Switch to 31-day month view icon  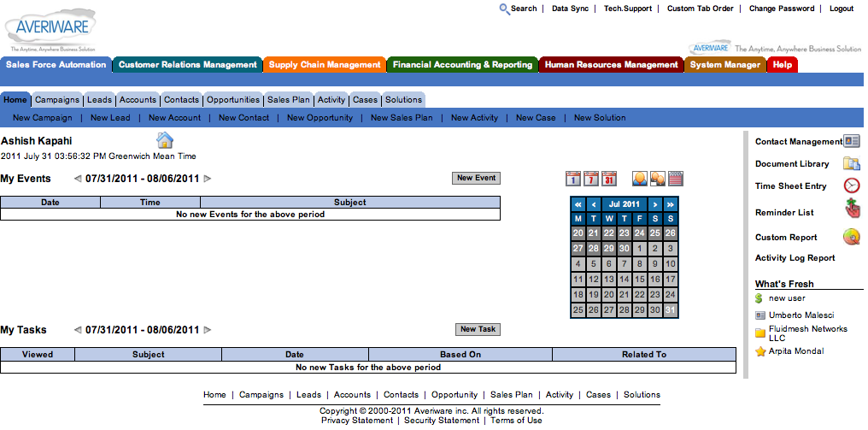coord(609,179)
